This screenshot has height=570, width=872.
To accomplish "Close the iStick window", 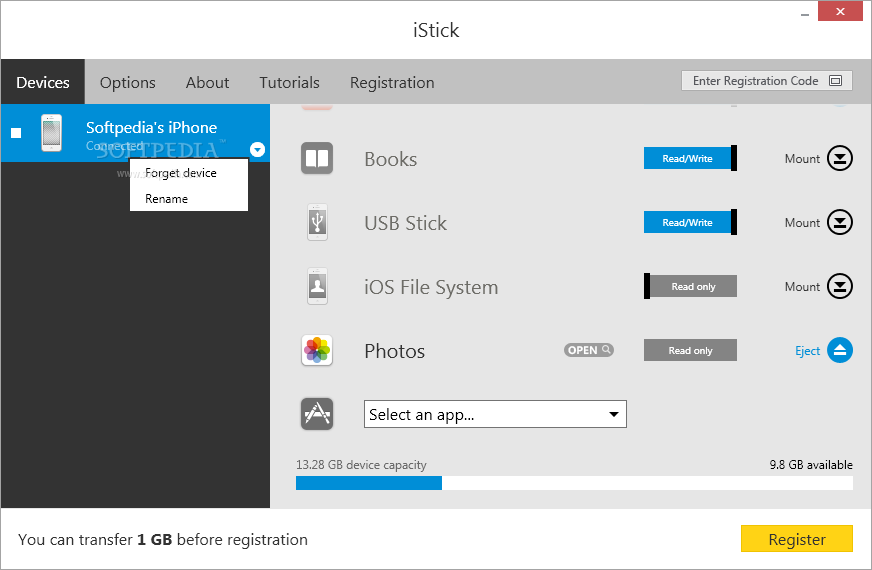I will coord(840,11).
